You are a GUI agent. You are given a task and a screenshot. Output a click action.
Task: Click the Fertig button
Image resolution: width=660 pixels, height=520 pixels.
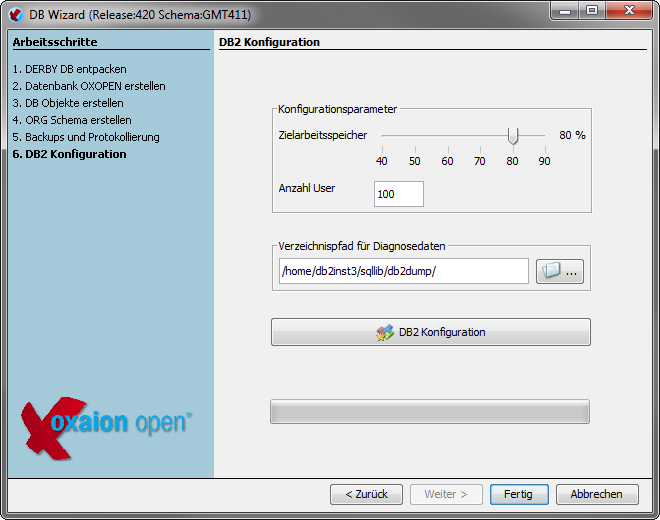(519, 494)
